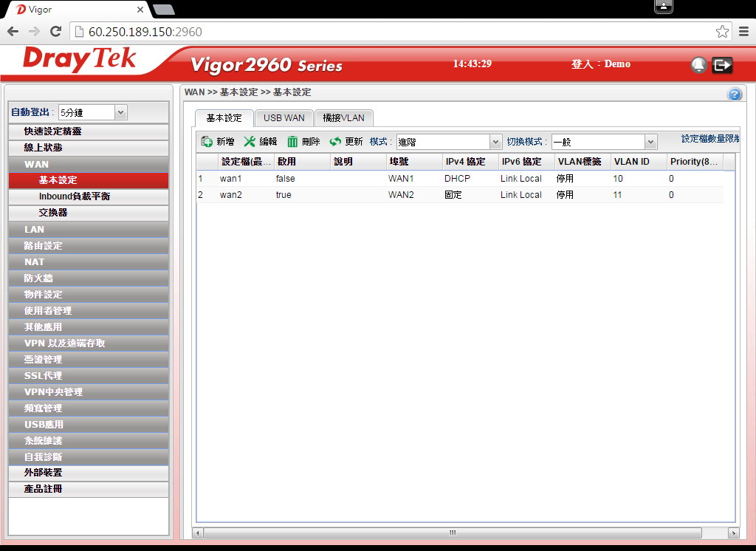Click the 埠號 column header
This screenshot has height=551, width=756.
pyautogui.click(x=414, y=162)
